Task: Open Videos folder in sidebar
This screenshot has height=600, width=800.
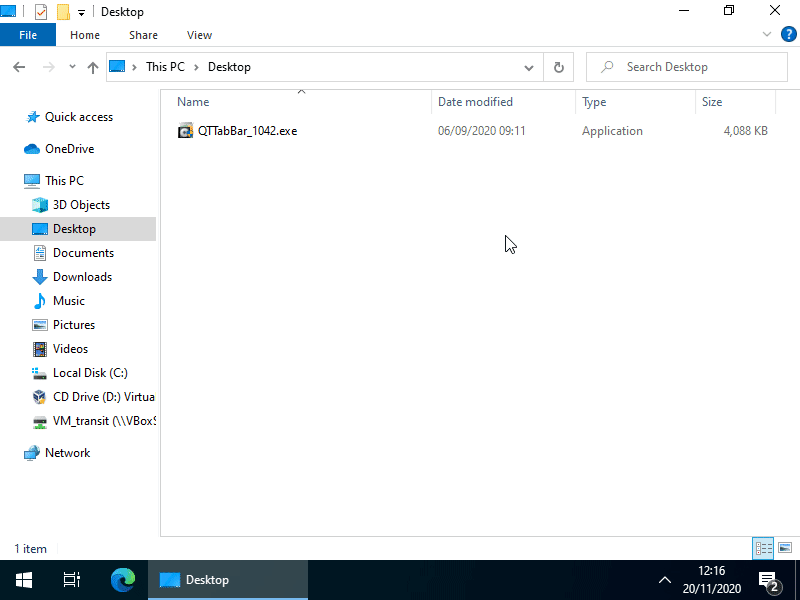Action: point(70,348)
